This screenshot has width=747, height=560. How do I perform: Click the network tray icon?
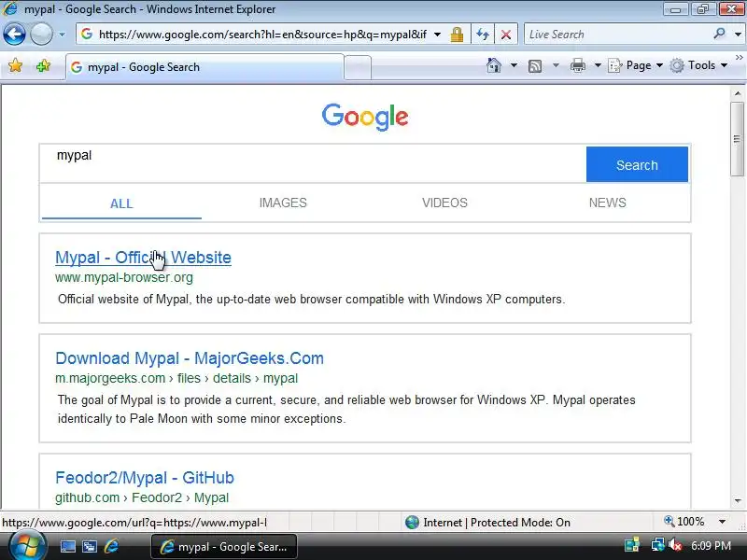point(657,545)
